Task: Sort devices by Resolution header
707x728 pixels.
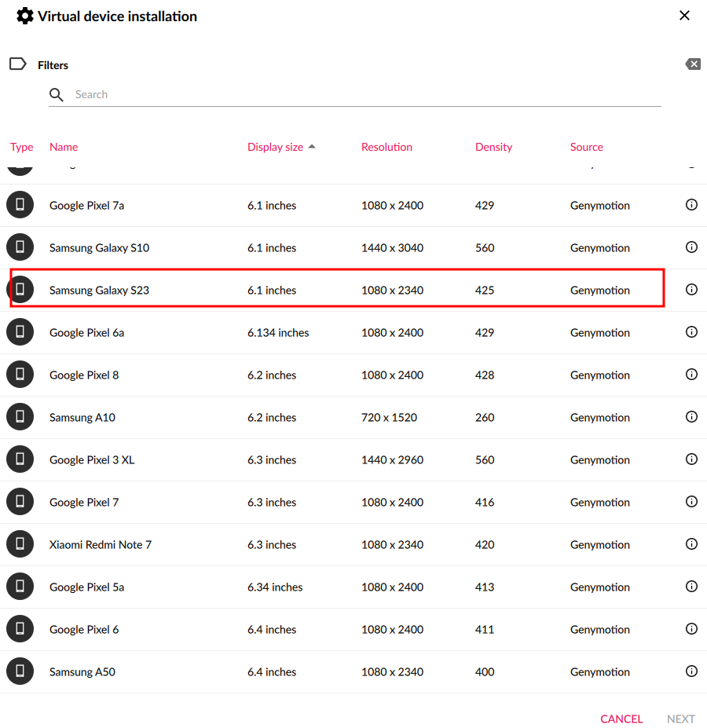Action: coord(386,147)
